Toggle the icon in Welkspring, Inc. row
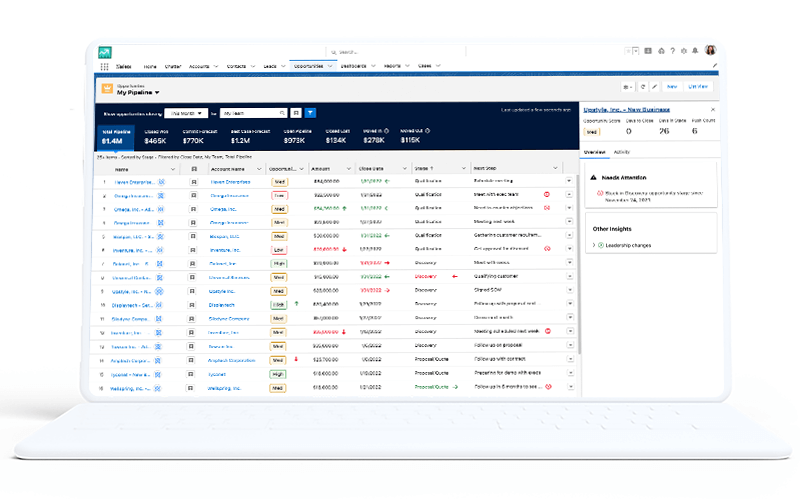The image size is (800, 499). [x=193, y=387]
